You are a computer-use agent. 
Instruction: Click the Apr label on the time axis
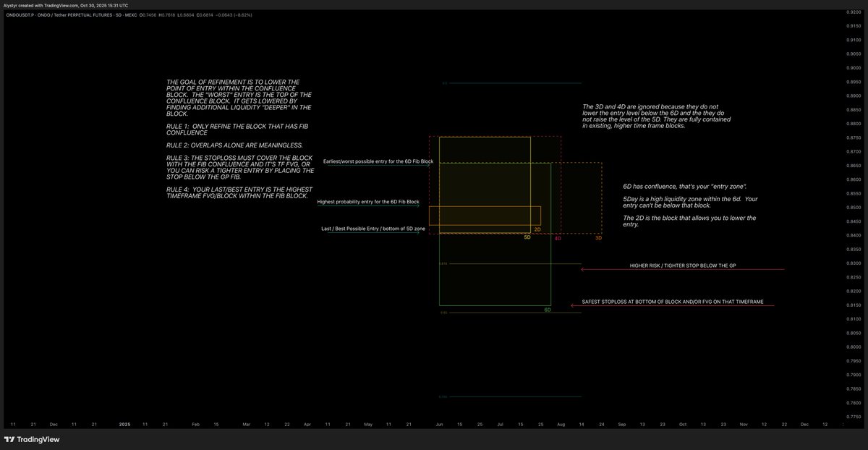click(307, 424)
